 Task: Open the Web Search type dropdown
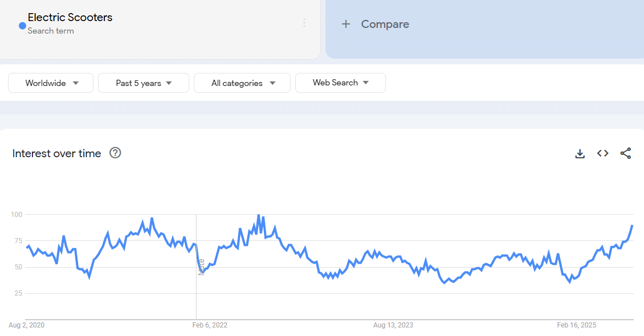point(340,83)
